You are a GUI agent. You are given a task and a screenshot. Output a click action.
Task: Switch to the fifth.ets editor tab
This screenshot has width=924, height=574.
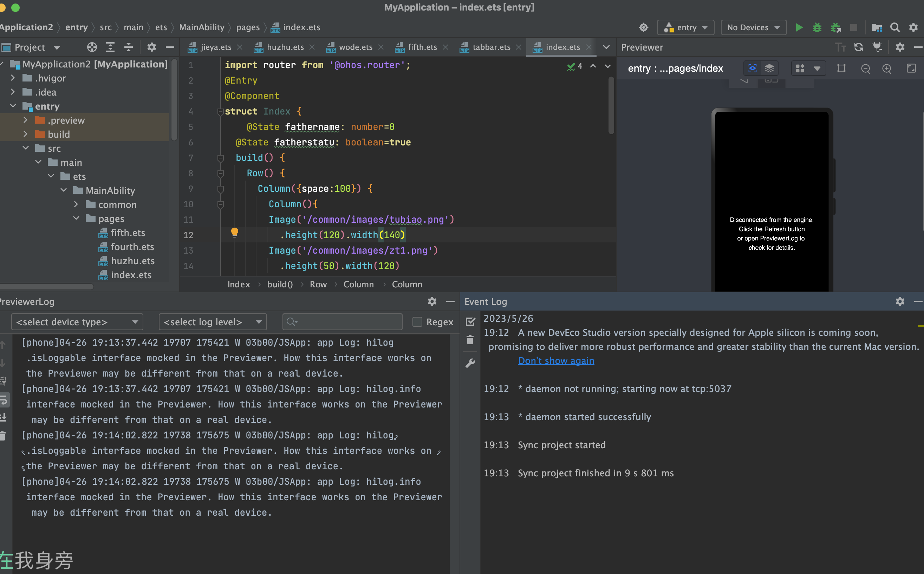click(x=422, y=47)
